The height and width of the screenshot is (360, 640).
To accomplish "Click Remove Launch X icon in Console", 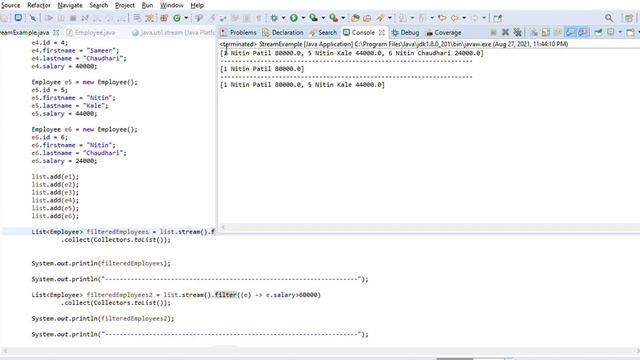I will click(505, 32).
